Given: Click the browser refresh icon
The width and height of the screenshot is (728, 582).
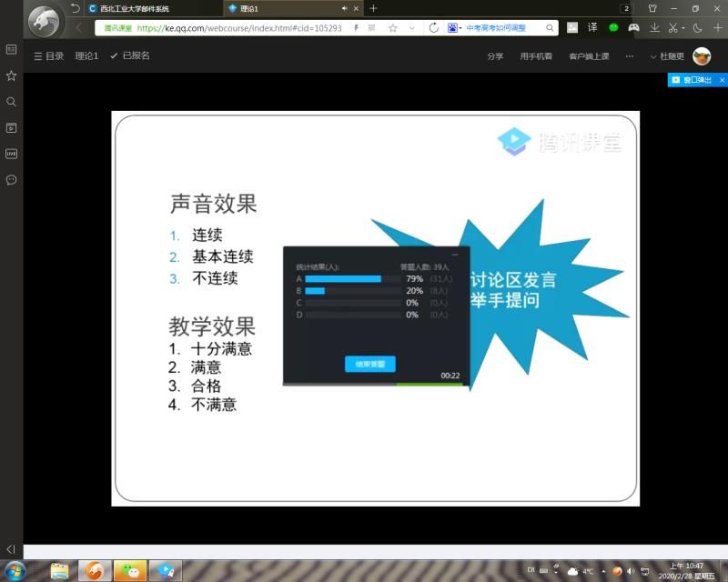Looking at the screenshot, I should [433, 28].
